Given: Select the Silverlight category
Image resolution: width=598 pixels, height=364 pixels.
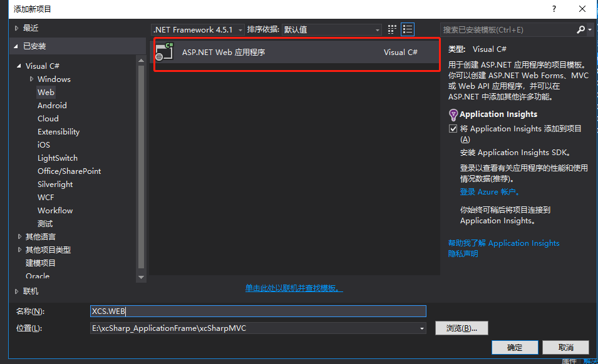Looking at the screenshot, I should point(55,185).
